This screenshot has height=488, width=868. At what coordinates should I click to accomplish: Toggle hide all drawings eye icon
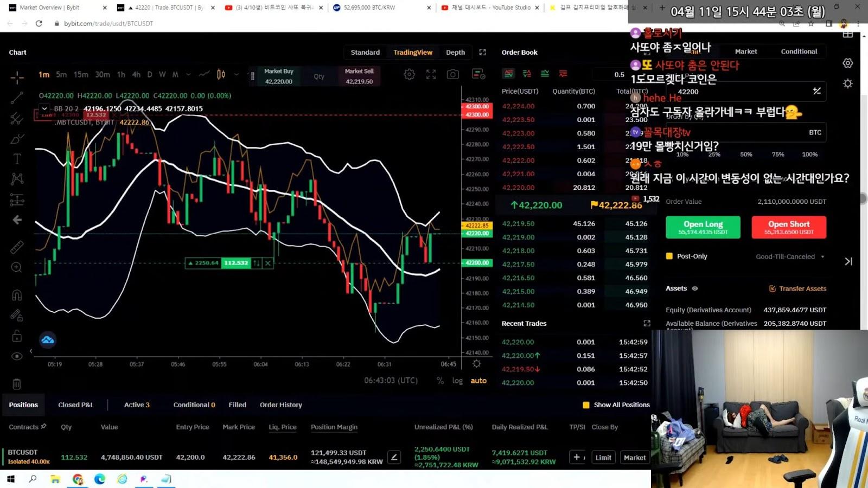tap(17, 356)
